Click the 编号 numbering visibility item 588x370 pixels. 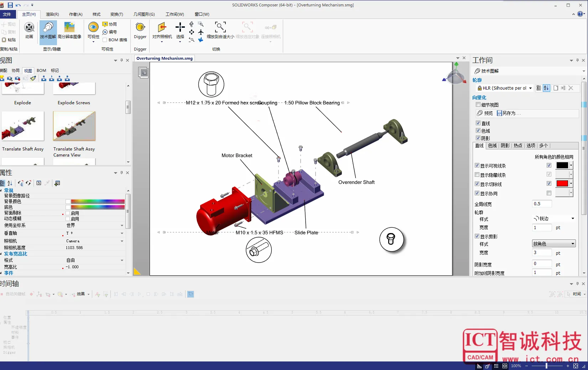pyautogui.click(x=110, y=32)
